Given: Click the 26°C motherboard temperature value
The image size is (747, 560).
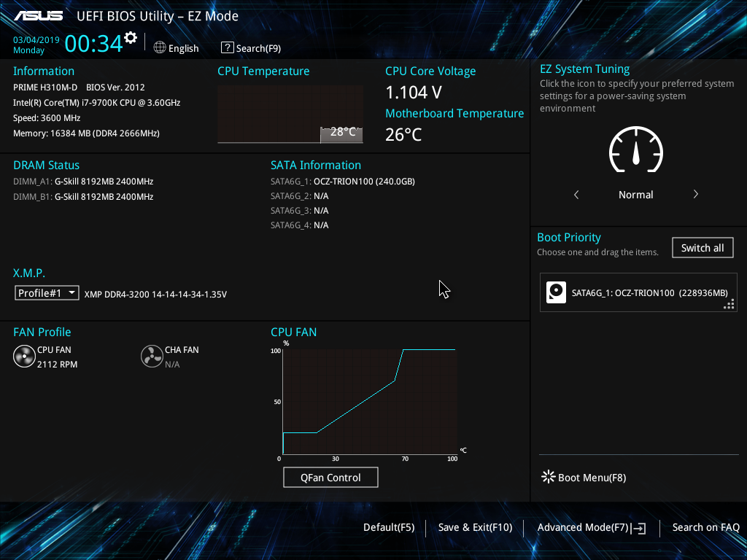Looking at the screenshot, I should pos(403,135).
